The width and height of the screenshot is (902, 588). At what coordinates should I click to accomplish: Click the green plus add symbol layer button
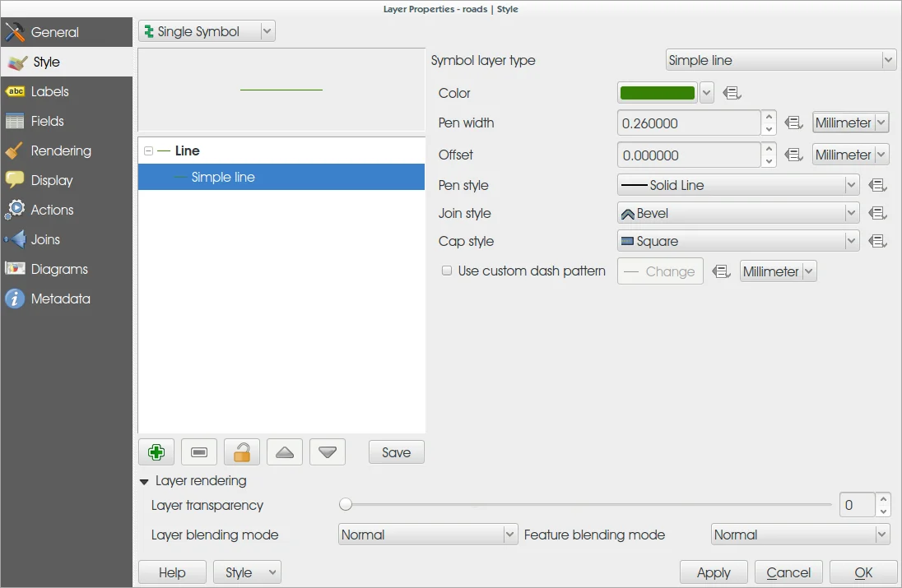(x=156, y=452)
